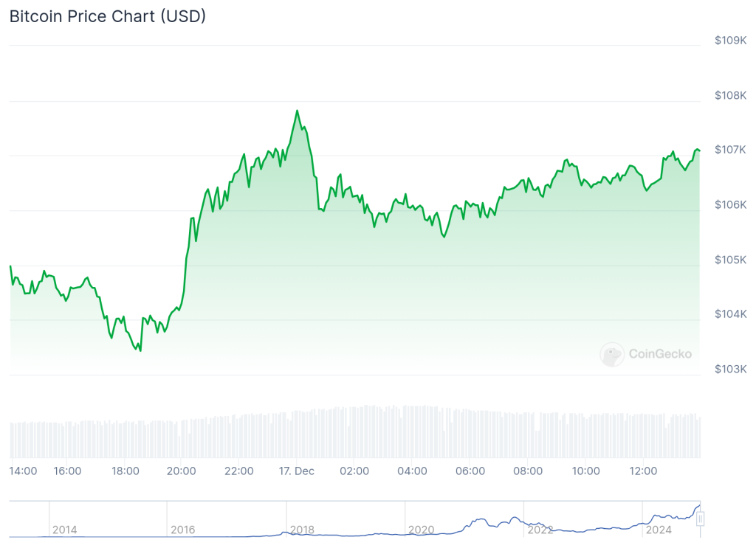
Task: Click the $105K price axis label
Action: 730,260
